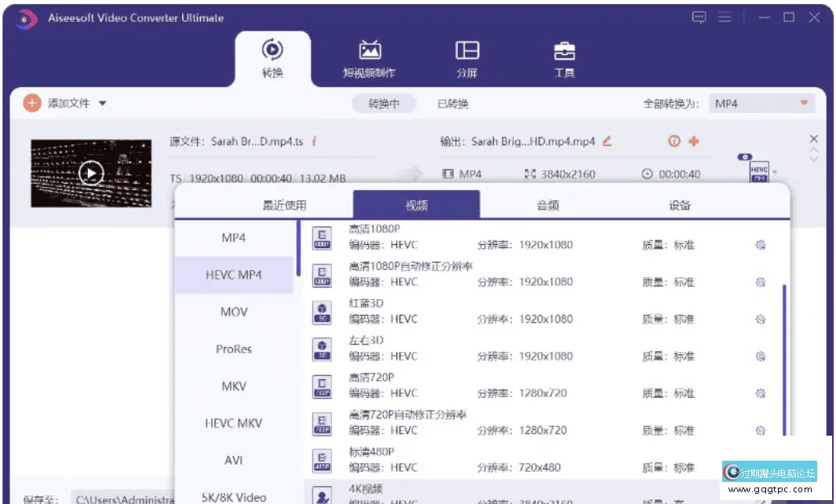Click the orange plus icon beside output name

coord(693,141)
